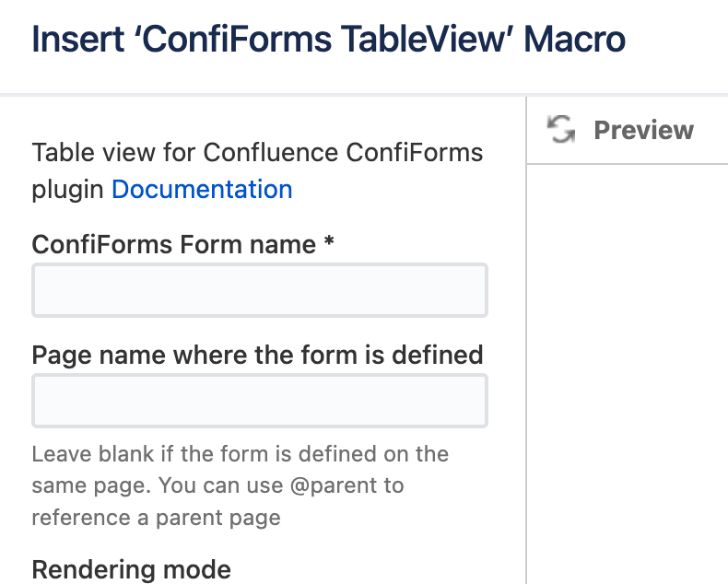This screenshot has width=728, height=584.
Task: Open the Documentation link
Action: (202, 190)
